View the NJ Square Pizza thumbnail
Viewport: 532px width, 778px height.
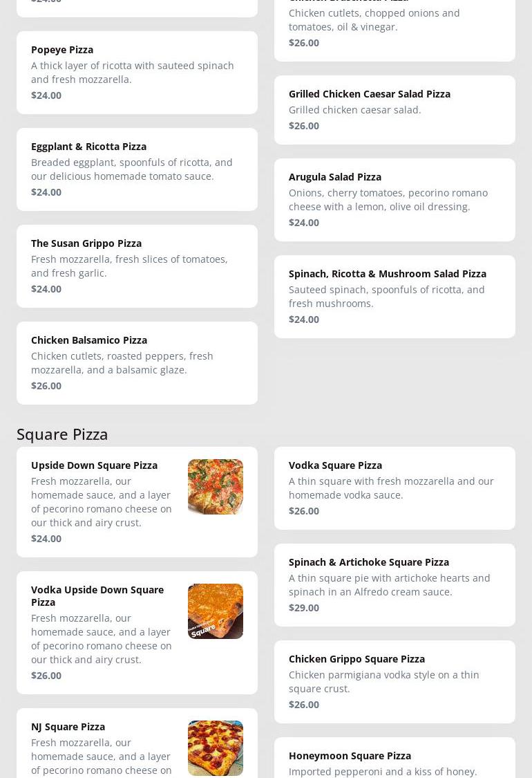215,748
